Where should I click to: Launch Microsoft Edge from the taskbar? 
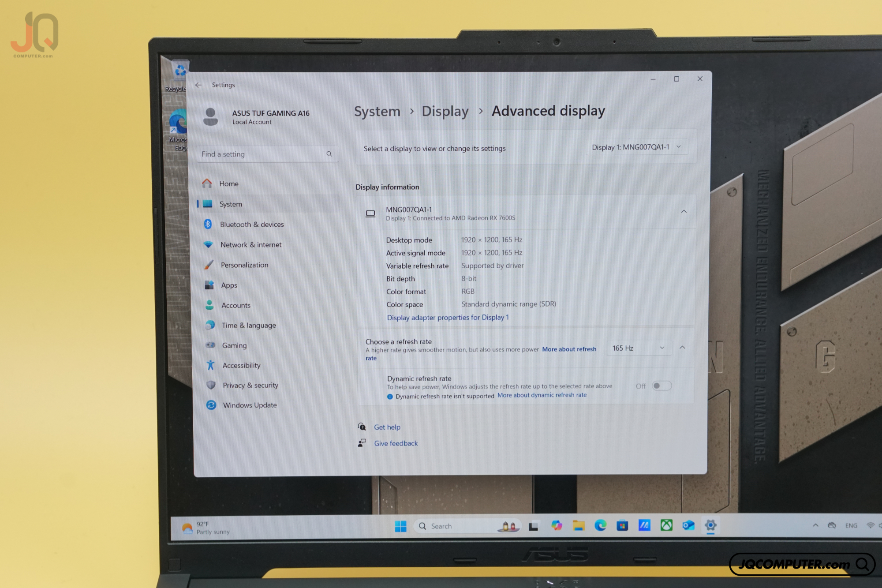coord(600,525)
